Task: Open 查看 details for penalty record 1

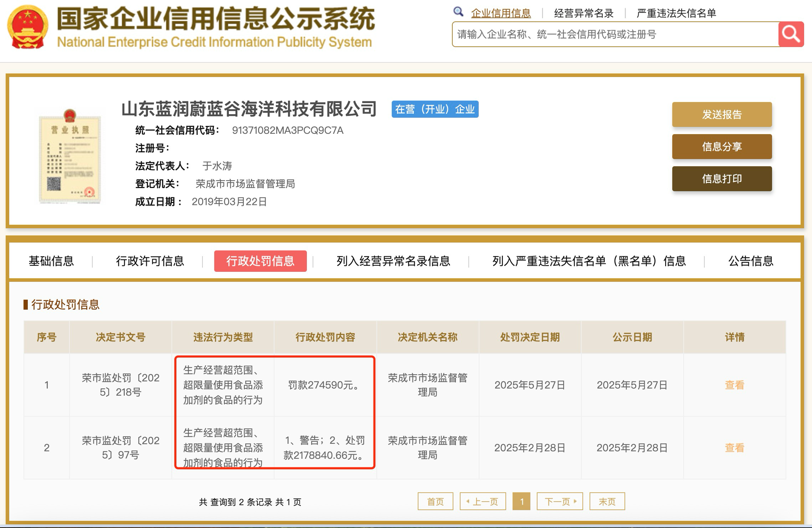Action: pyautogui.click(x=735, y=385)
